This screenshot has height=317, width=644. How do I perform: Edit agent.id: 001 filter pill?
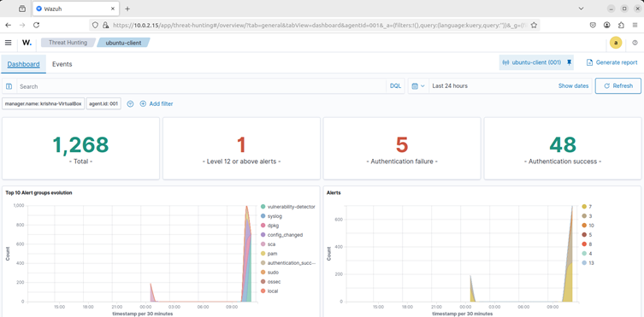click(103, 104)
